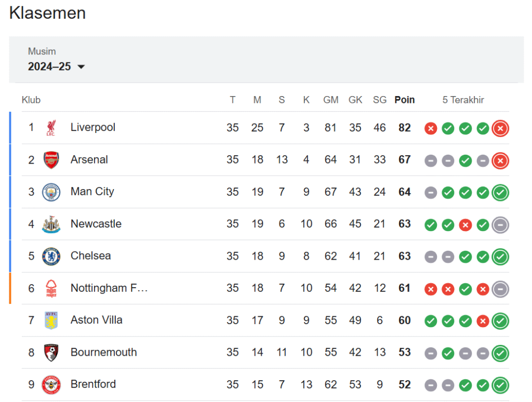Click Man City's latest win result icon
Viewport: 532px width, 402px height.
(x=500, y=192)
